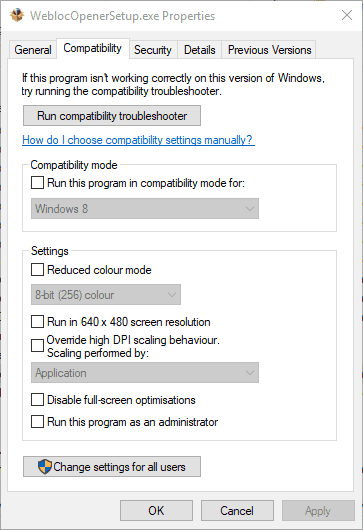Check Run this program as an administrator
The width and height of the screenshot is (363, 530).
coord(37,422)
